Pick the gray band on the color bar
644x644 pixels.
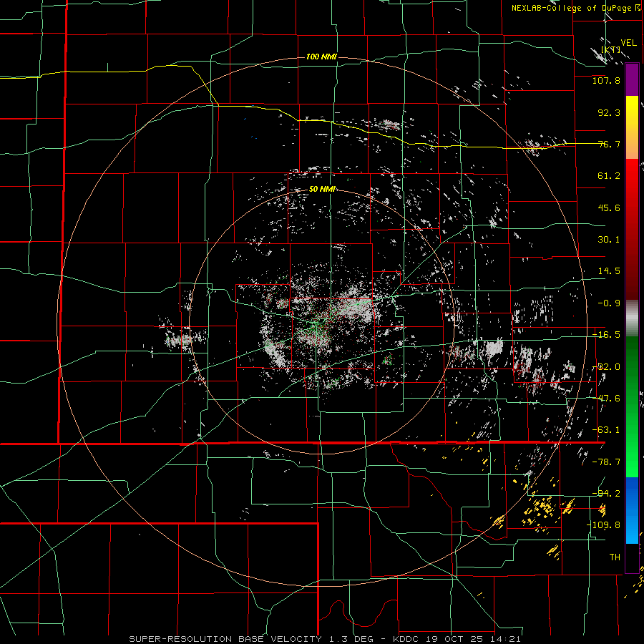click(x=632, y=318)
